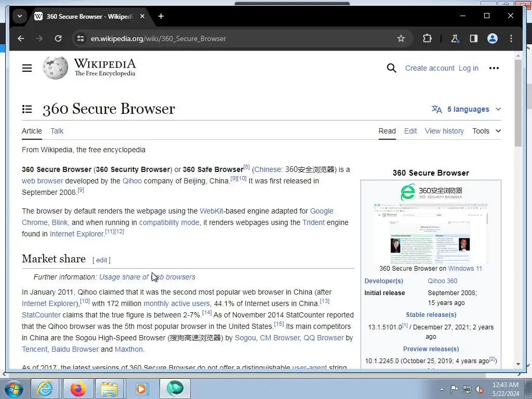Launch Internet Explorer from taskbar
Screen dimensions: 532x399
[x=45, y=389]
